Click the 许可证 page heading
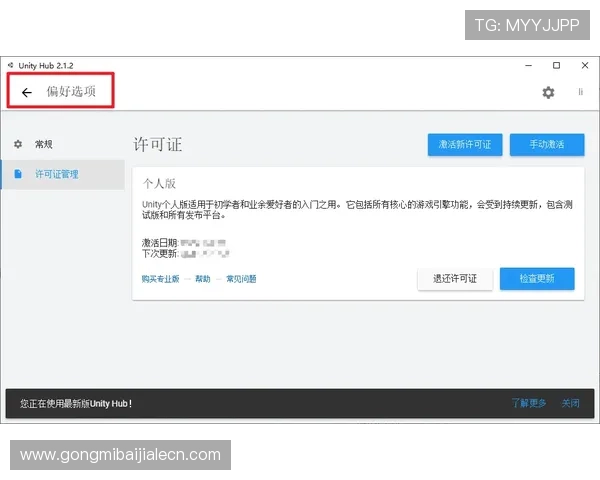 coord(158,145)
